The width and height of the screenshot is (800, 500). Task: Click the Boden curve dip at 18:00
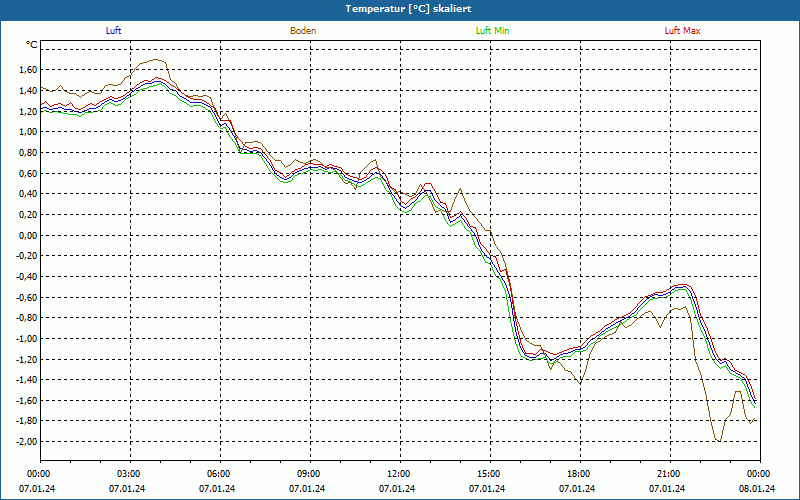coord(580,383)
